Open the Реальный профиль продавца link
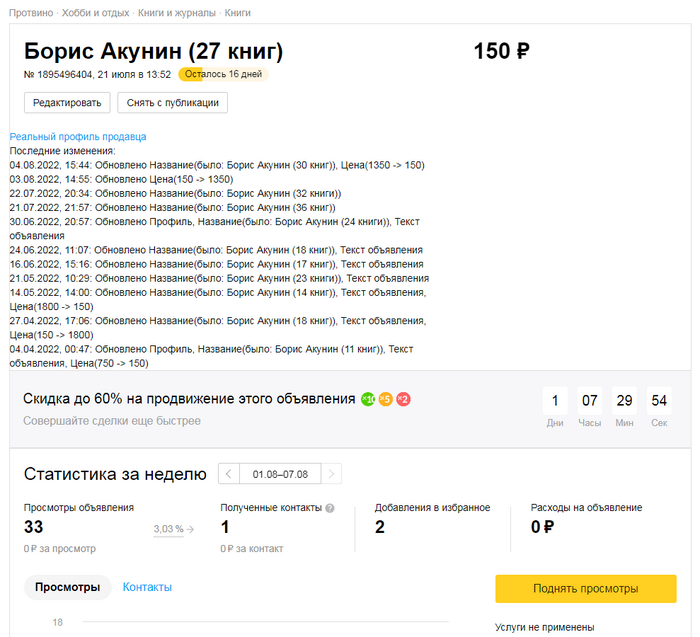The width and height of the screenshot is (700, 637). [x=78, y=137]
